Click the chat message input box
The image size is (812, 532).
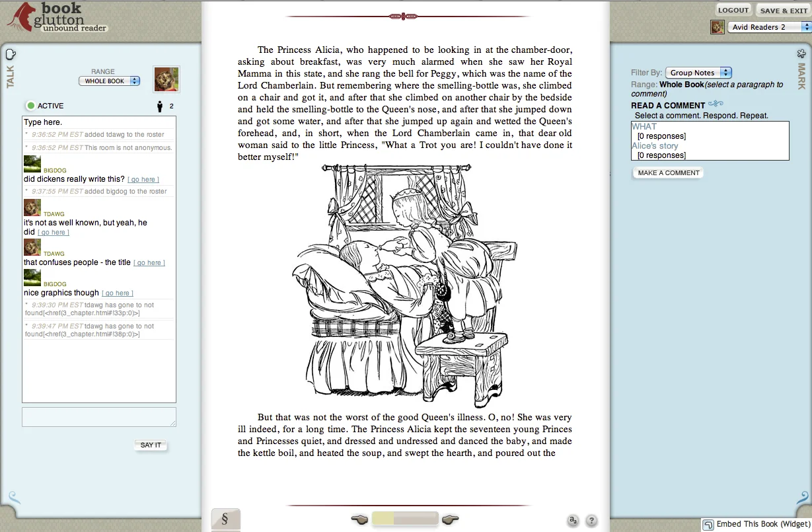tap(99, 417)
